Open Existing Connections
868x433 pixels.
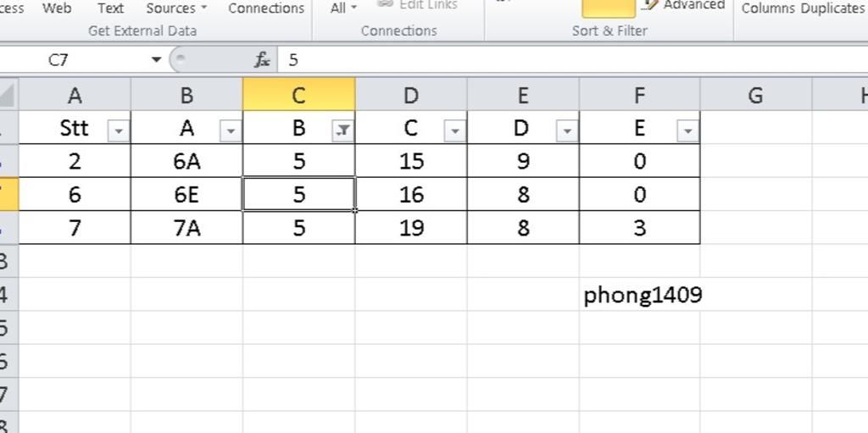(x=266, y=8)
